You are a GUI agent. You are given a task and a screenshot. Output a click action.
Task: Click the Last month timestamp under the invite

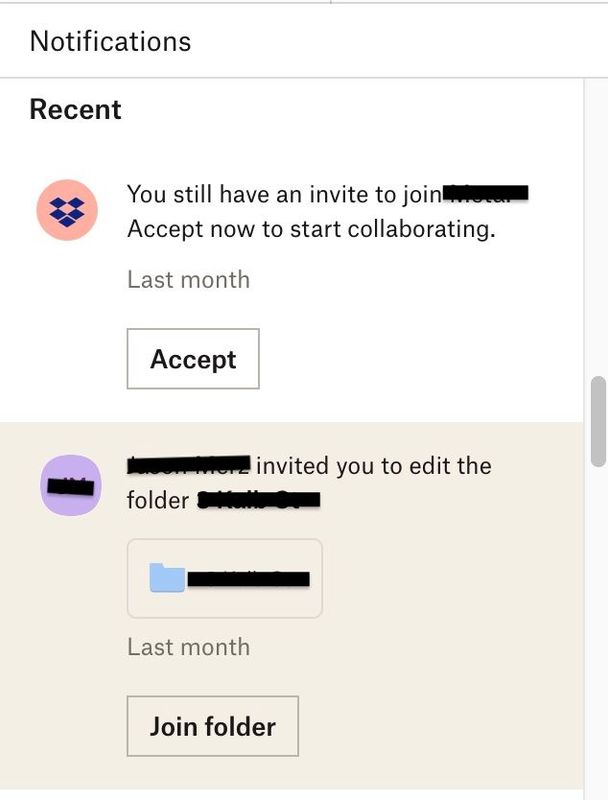pyautogui.click(x=189, y=280)
